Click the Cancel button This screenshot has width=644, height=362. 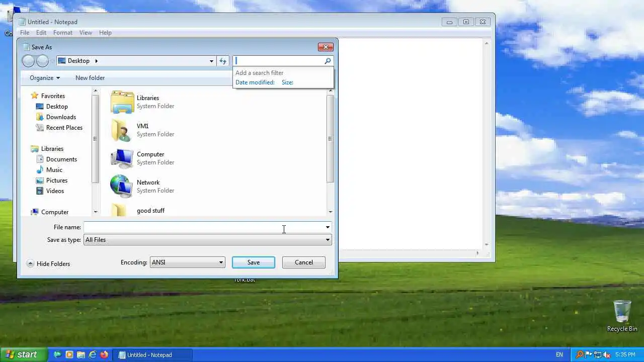(x=304, y=262)
